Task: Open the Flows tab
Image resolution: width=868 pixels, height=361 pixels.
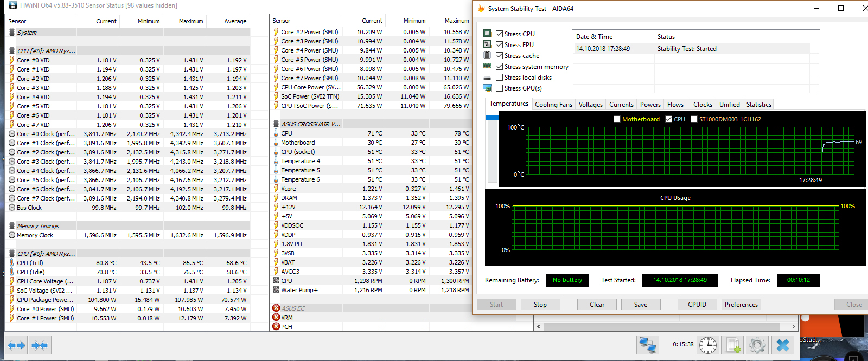Action: (x=675, y=105)
